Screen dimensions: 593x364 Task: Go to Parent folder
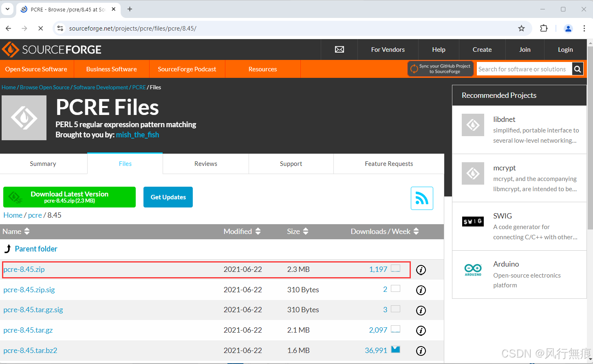36,249
